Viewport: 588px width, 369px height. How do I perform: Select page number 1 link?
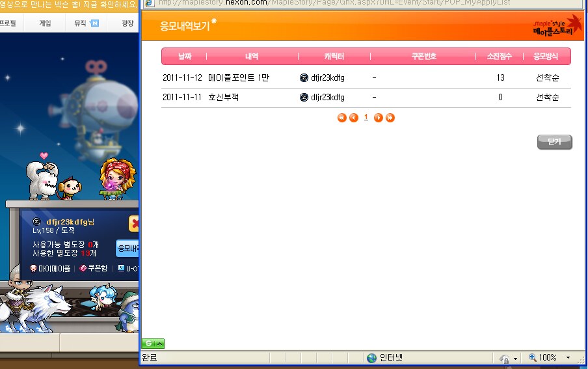366,118
